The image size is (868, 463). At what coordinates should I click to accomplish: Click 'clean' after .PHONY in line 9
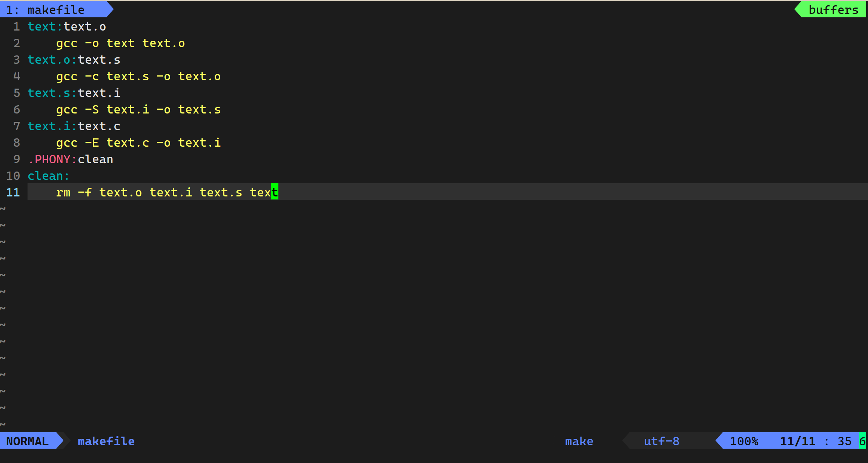(x=95, y=159)
